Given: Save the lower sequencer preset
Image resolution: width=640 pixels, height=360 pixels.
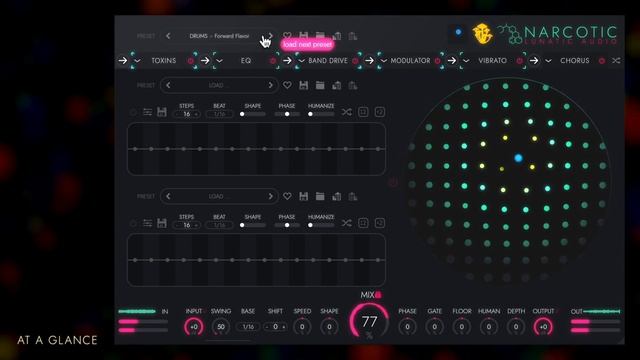Looking at the screenshot, I should click(x=303, y=196).
